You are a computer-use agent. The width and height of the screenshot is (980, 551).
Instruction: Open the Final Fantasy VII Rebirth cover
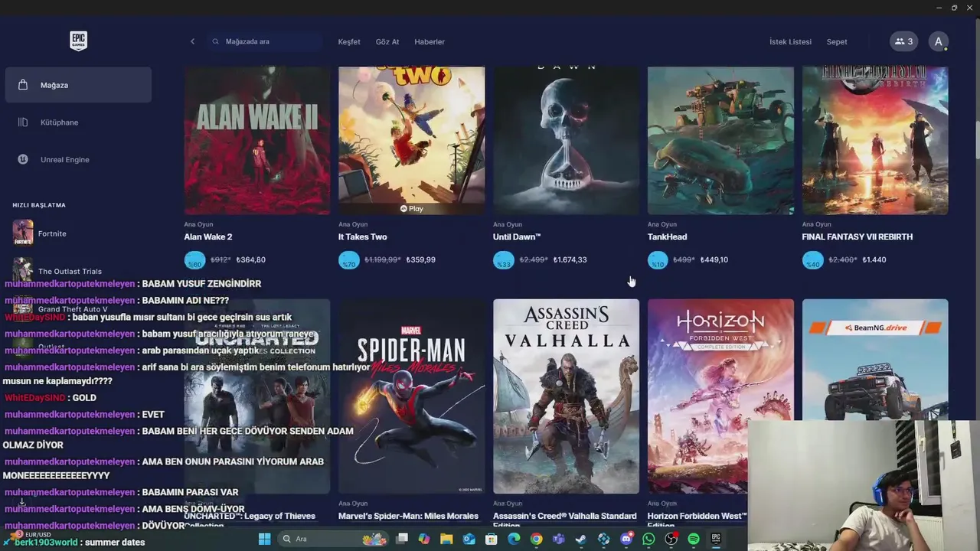click(875, 141)
